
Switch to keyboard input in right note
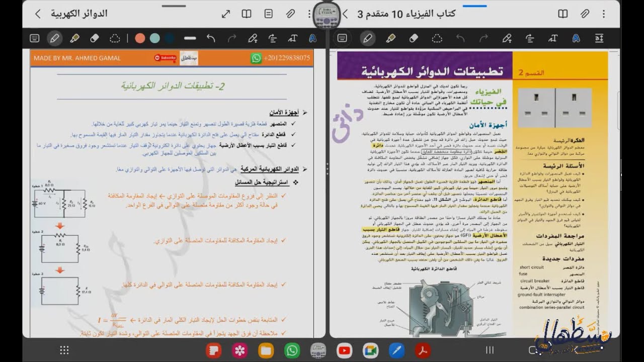pyautogui.click(x=343, y=38)
